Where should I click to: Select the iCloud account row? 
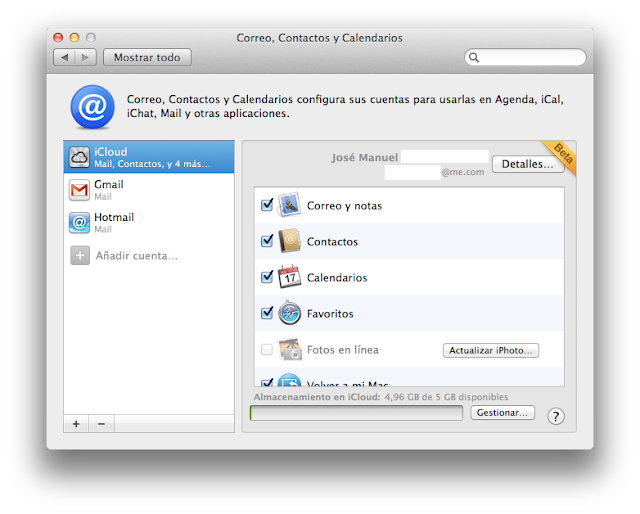(x=149, y=157)
